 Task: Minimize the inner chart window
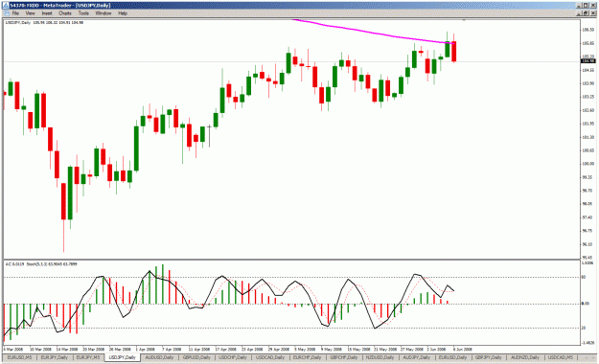(580, 13)
